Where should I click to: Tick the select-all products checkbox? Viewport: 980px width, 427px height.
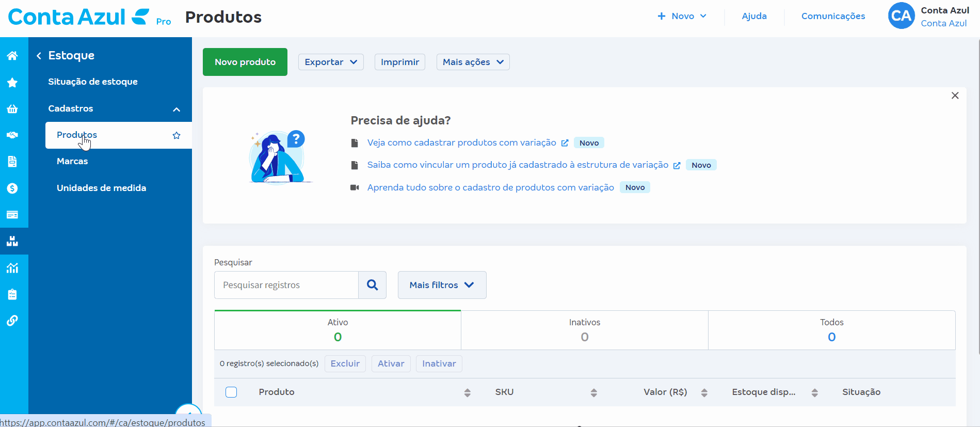click(231, 392)
